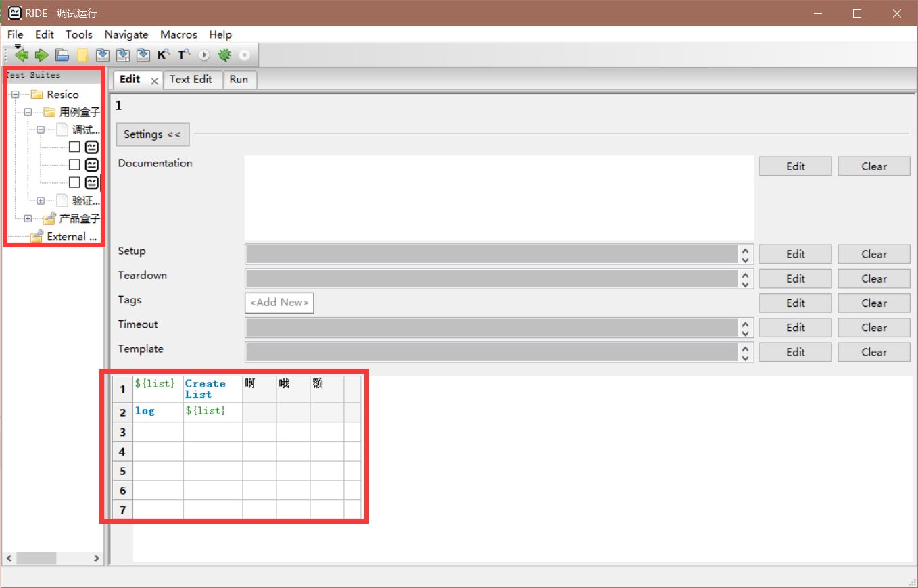Screen dimensions: 918x588
Task: Click Edit button for Template
Action: pyautogui.click(x=796, y=352)
